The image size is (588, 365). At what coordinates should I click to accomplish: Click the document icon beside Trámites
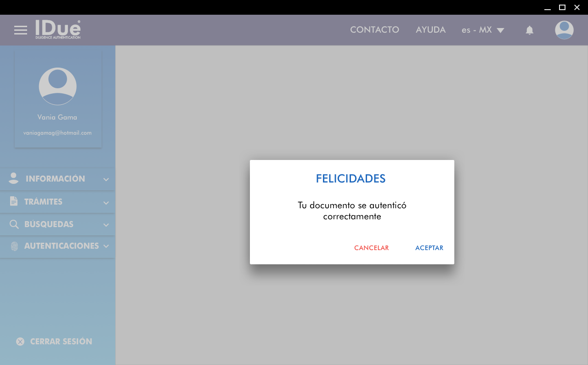14,201
